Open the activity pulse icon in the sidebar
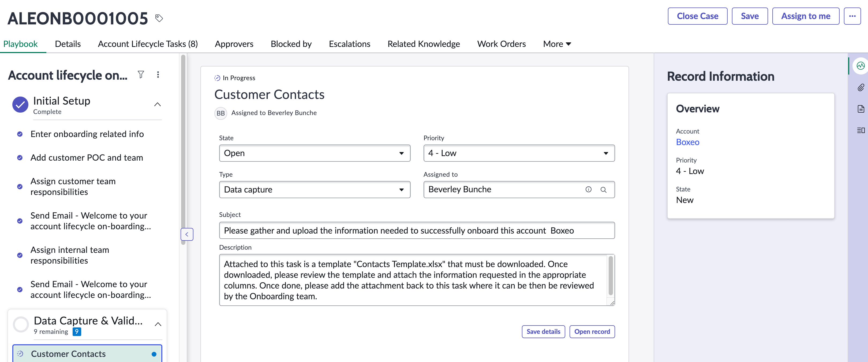The height and width of the screenshot is (362, 868). (x=860, y=65)
